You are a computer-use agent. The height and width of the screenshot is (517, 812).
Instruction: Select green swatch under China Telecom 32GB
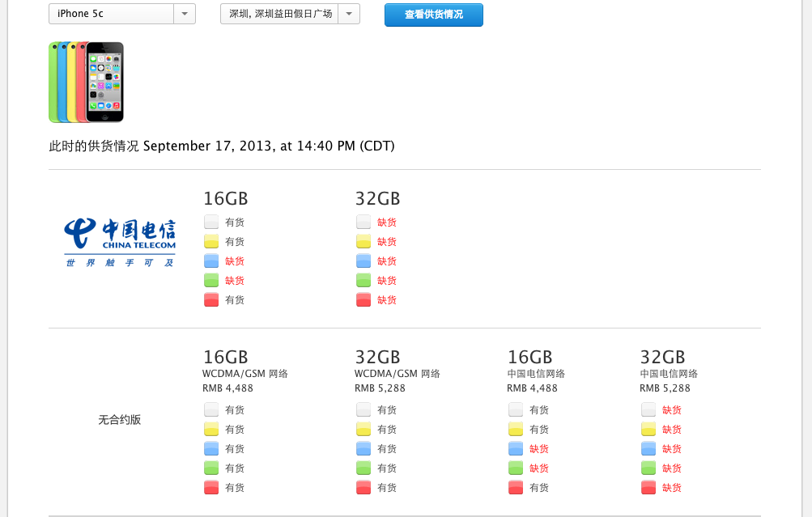pos(363,281)
